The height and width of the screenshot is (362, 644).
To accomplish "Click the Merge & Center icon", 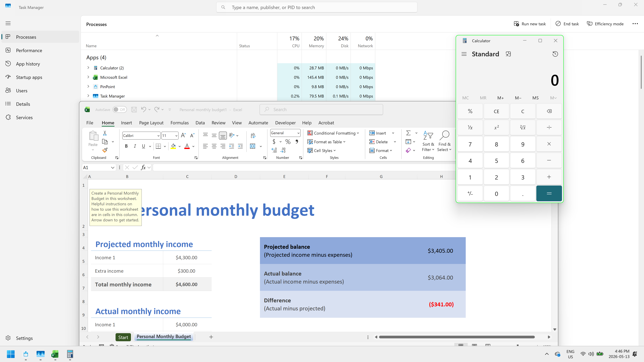I will [253, 146].
